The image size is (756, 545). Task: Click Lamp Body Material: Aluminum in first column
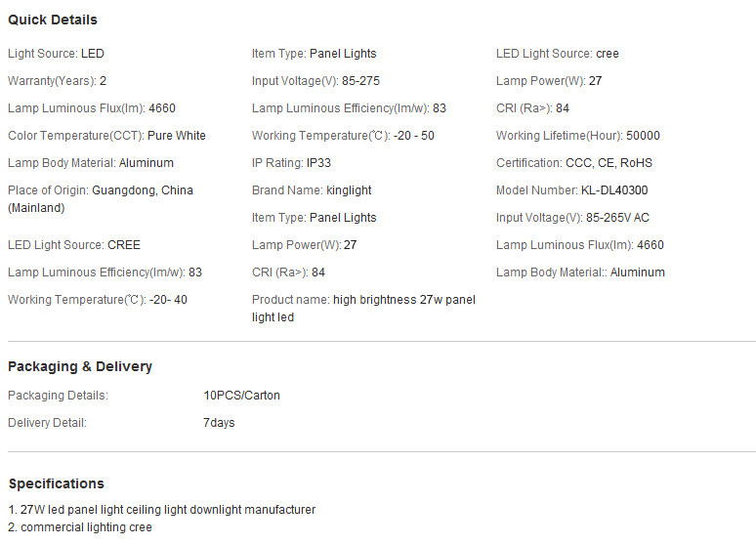(x=91, y=163)
